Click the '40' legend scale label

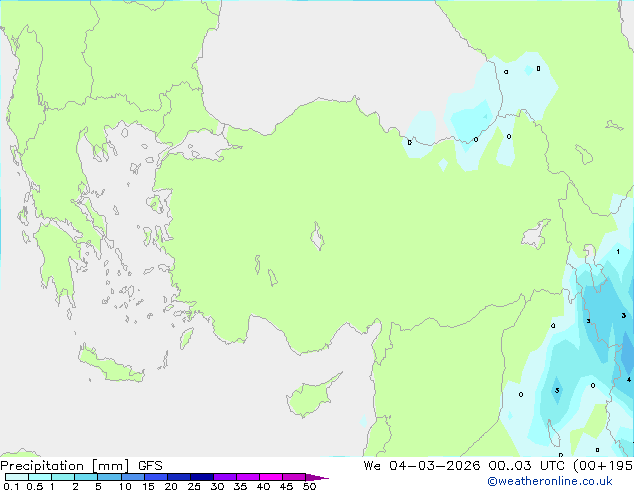263,486
